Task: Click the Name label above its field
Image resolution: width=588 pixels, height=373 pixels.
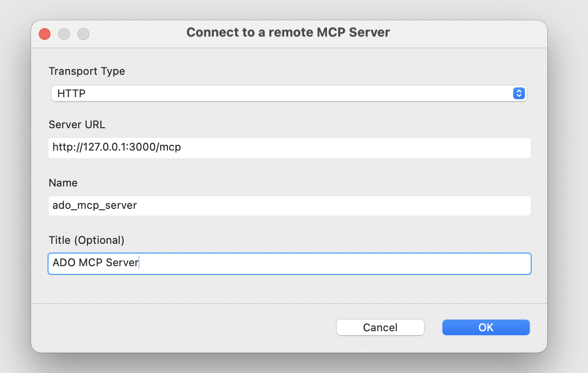Action: (63, 183)
